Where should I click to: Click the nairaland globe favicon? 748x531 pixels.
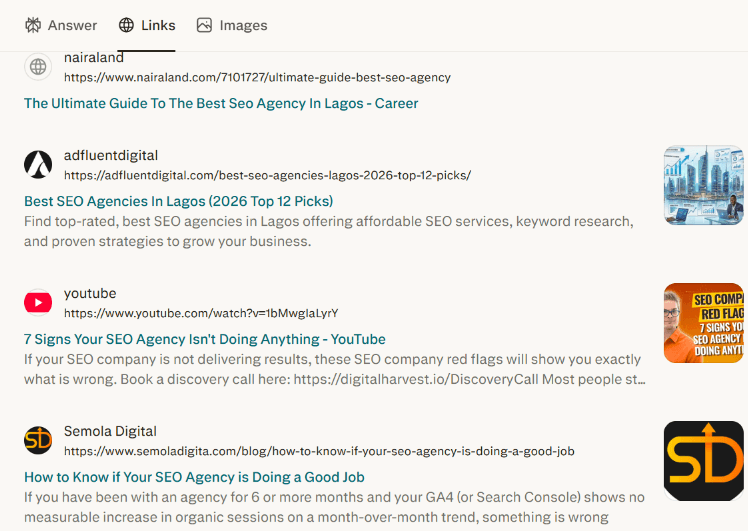coord(38,67)
